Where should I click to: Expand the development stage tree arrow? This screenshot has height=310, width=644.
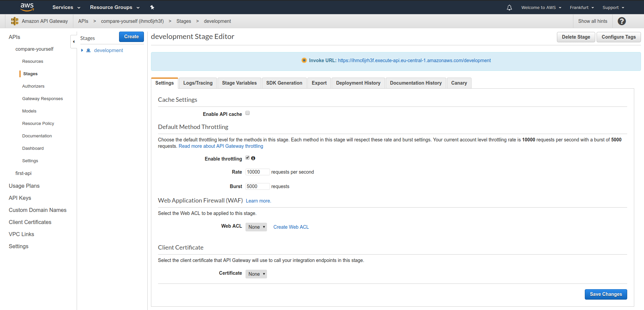click(82, 50)
